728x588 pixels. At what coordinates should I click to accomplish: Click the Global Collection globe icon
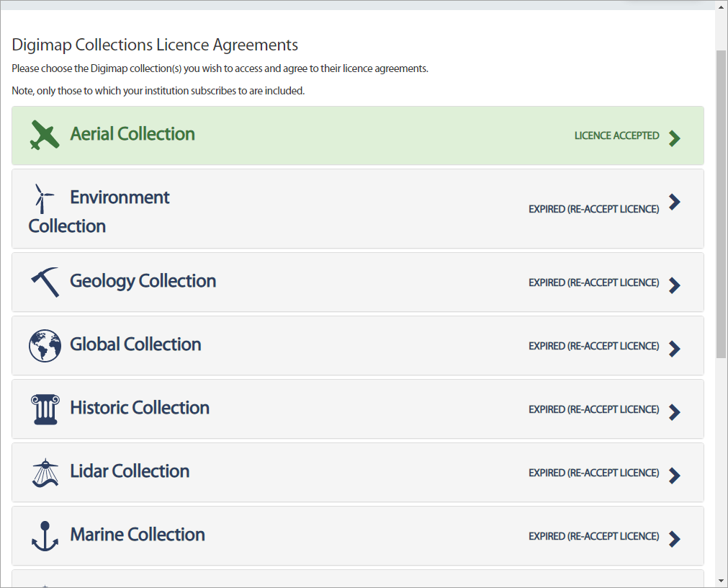tap(45, 346)
